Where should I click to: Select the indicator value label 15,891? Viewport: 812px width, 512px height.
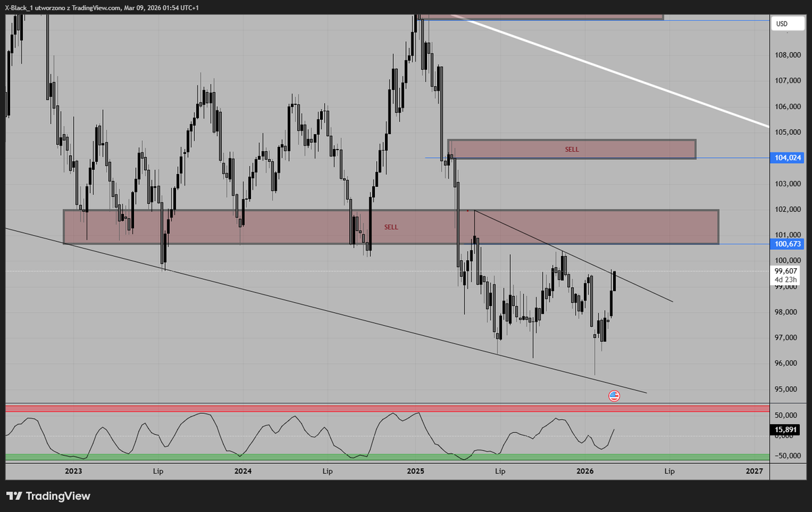pos(785,429)
